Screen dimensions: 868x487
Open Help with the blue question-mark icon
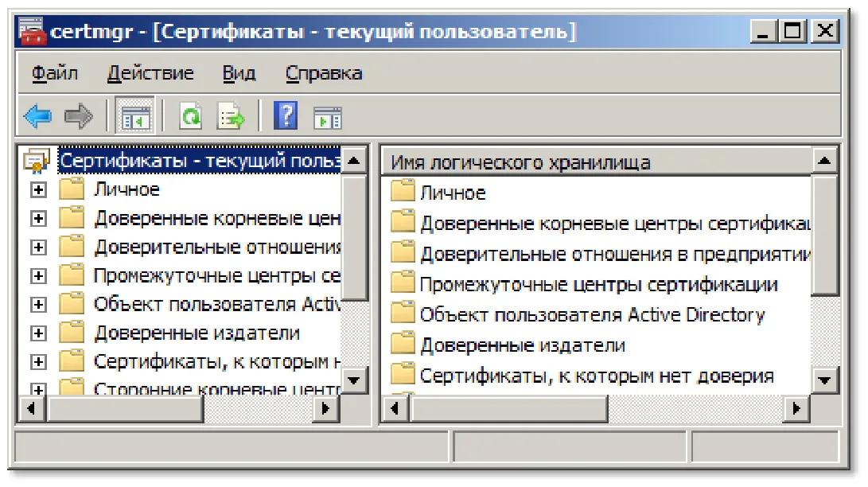click(x=286, y=115)
